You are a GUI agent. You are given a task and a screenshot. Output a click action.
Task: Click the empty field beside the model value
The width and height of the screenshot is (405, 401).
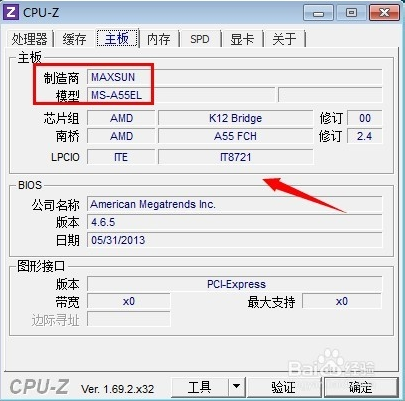click(x=330, y=95)
